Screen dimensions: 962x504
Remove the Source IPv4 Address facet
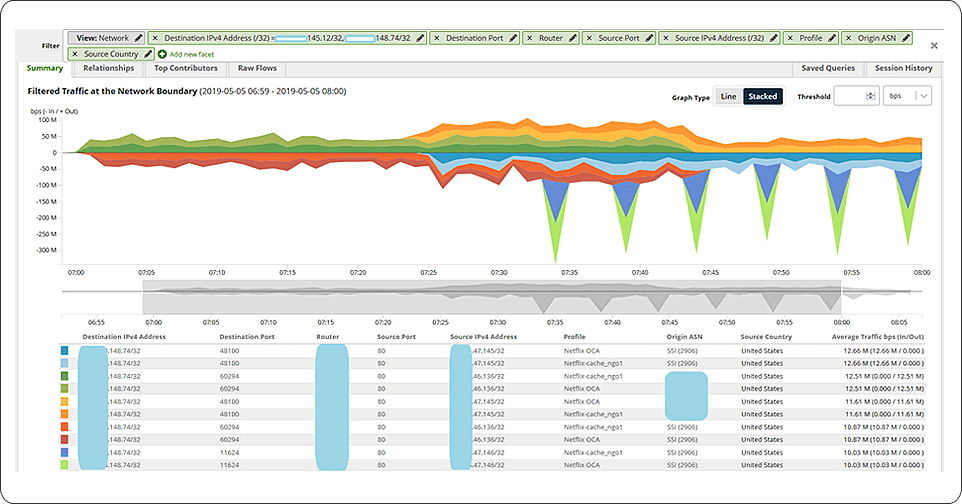[x=666, y=38]
